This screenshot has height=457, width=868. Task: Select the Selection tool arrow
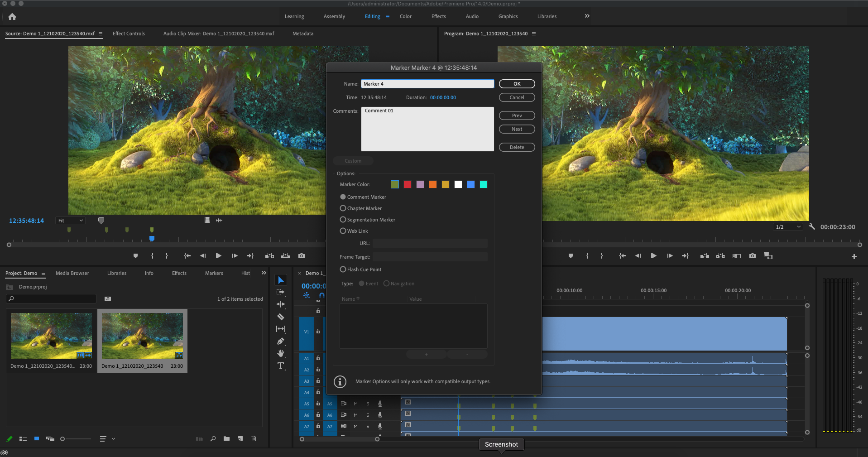pos(281,280)
